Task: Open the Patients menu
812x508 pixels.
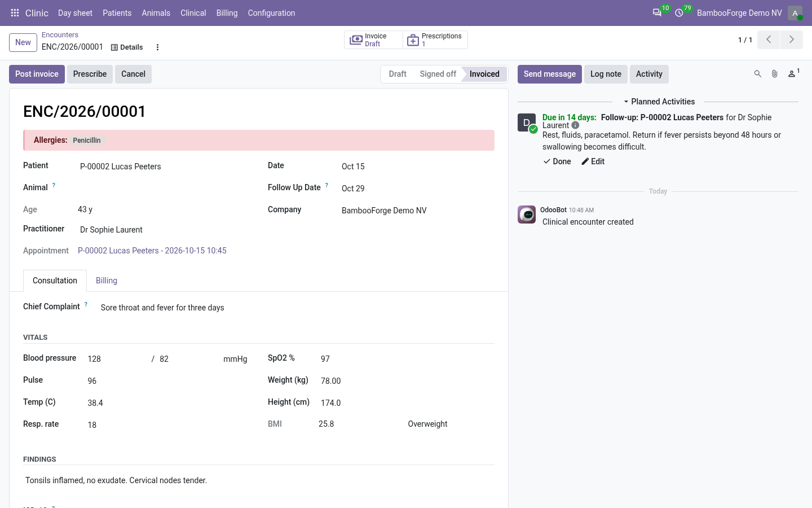Action: (117, 13)
